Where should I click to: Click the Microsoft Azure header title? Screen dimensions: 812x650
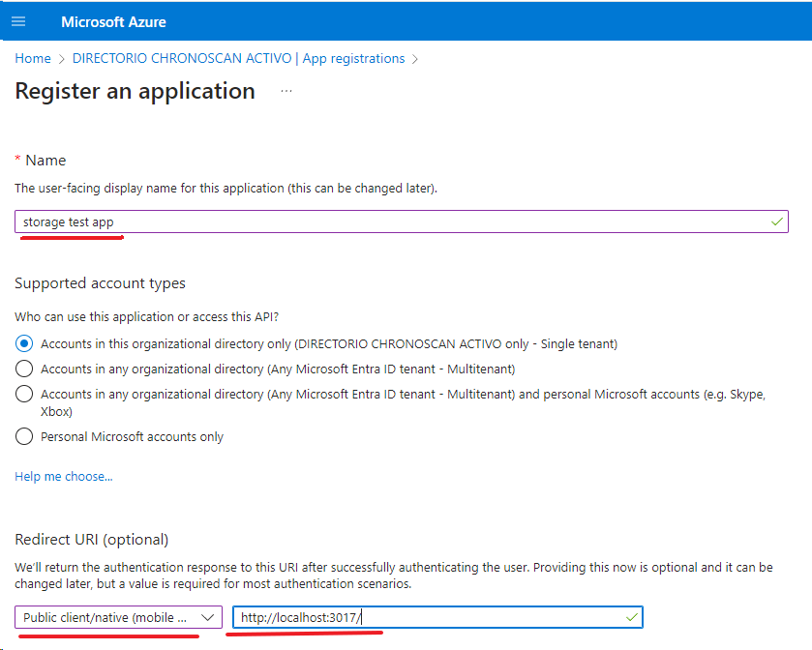point(114,21)
